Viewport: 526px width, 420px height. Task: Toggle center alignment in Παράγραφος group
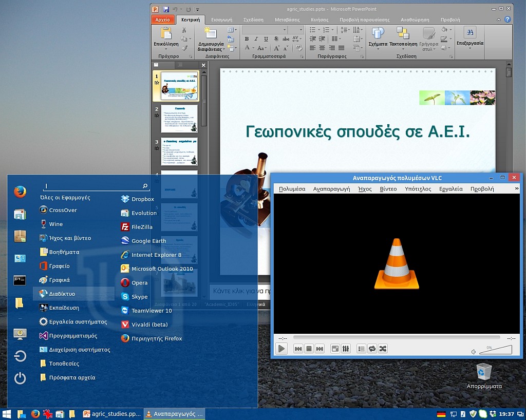pos(322,48)
